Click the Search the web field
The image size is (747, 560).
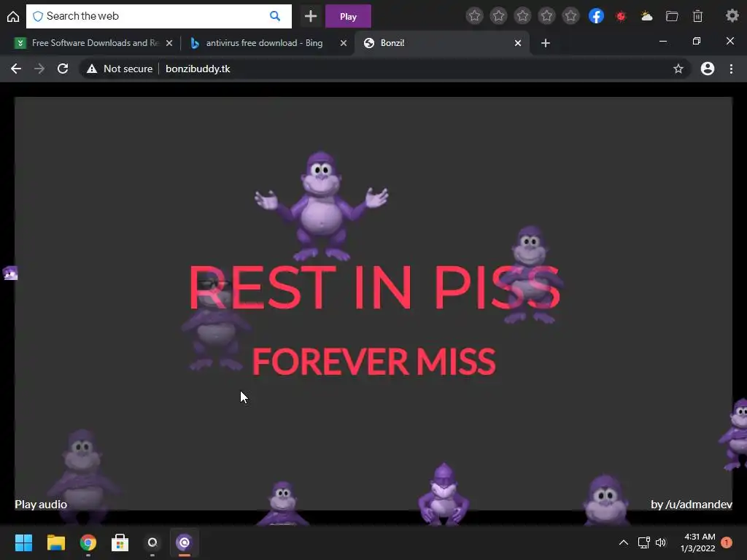(158, 16)
